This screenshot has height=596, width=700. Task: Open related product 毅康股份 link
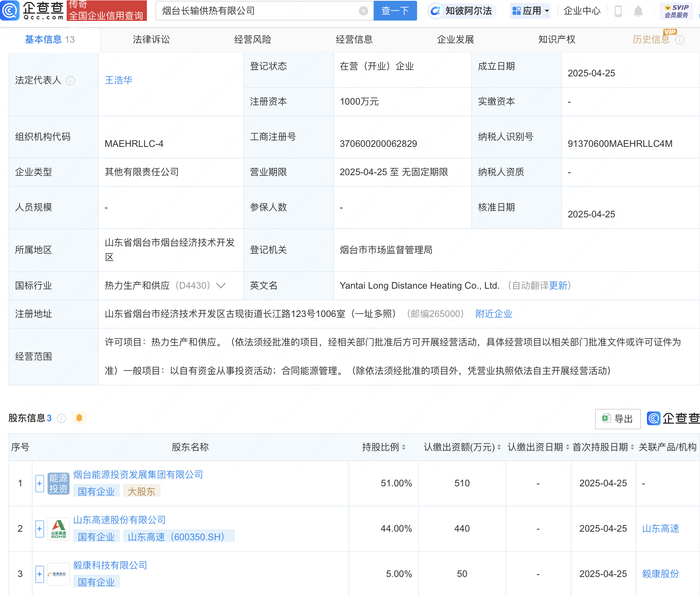pos(660,574)
